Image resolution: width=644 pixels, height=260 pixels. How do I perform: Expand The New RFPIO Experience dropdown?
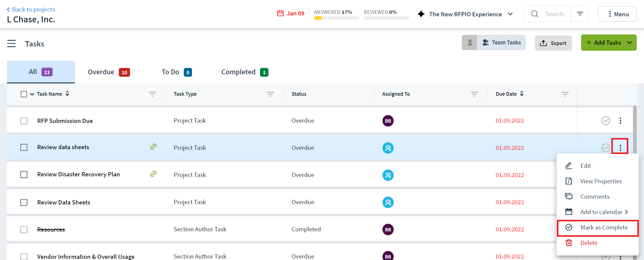point(510,14)
